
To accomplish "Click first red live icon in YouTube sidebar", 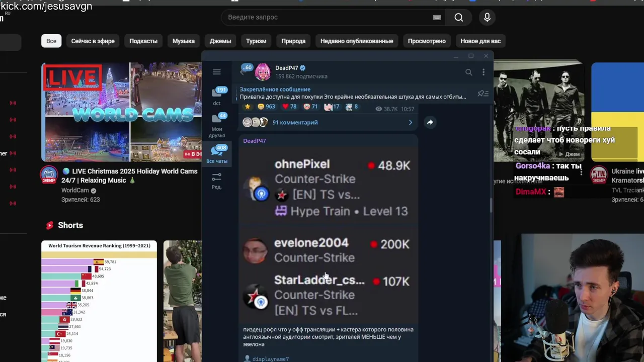I will click(13, 103).
